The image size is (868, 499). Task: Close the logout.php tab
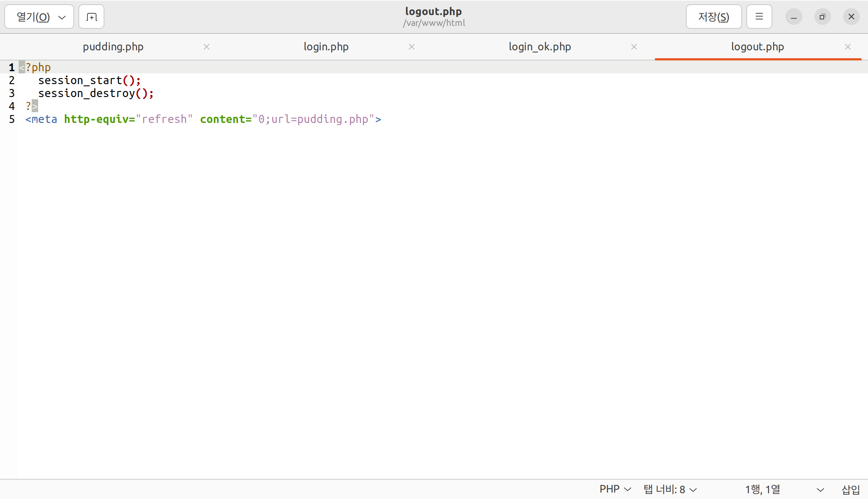click(847, 47)
